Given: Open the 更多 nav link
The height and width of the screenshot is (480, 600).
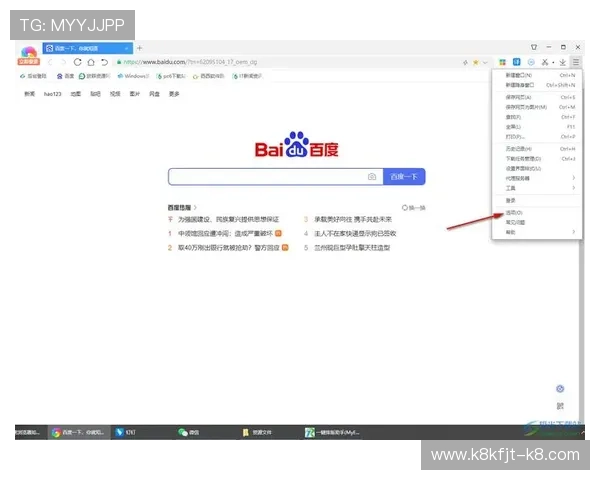Looking at the screenshot, I should tap(174, 94).
